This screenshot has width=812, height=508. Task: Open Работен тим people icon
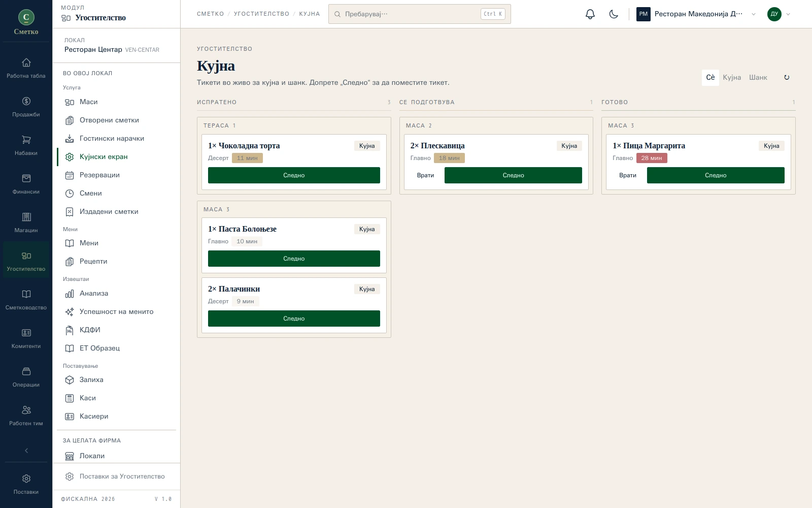click(26, 416)
